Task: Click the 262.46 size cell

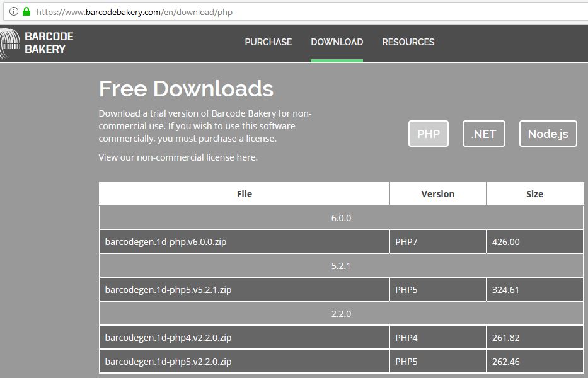Action: 535,362
